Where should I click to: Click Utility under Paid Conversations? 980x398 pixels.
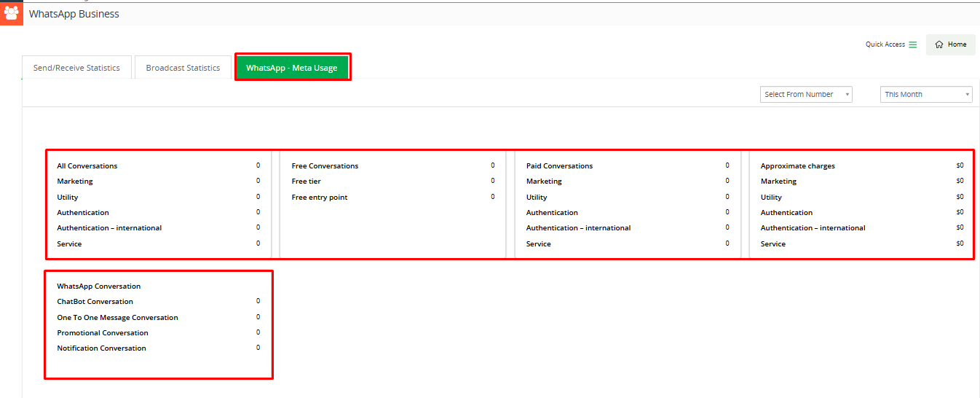pos(537,198)
